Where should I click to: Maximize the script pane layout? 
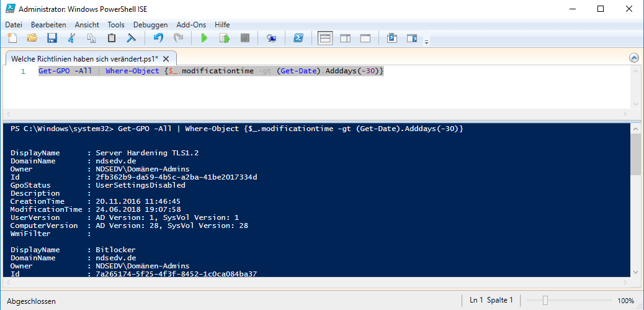point(365,39)
